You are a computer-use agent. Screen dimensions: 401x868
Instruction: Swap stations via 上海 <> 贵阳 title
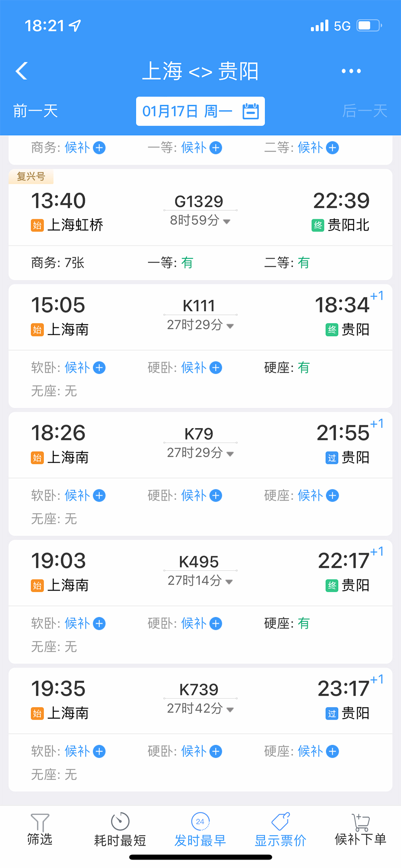tap(200, 71)
